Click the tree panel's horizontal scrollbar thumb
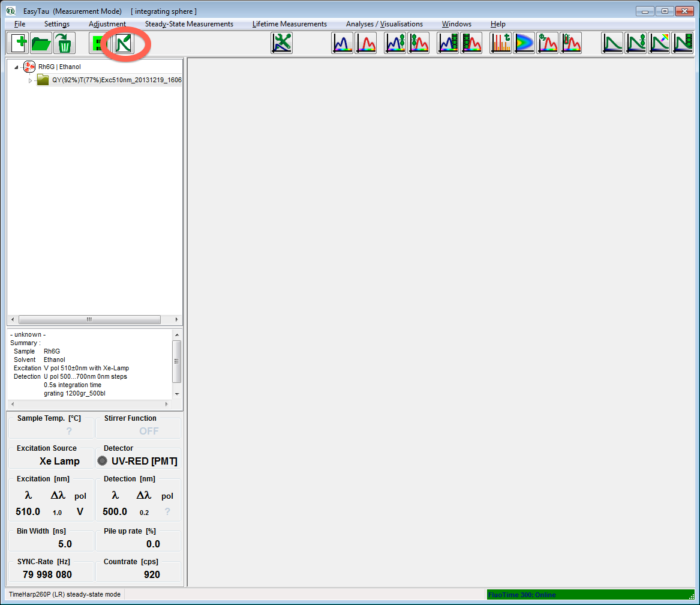Viewport: 700px width, 605px height. click(89, 320)
